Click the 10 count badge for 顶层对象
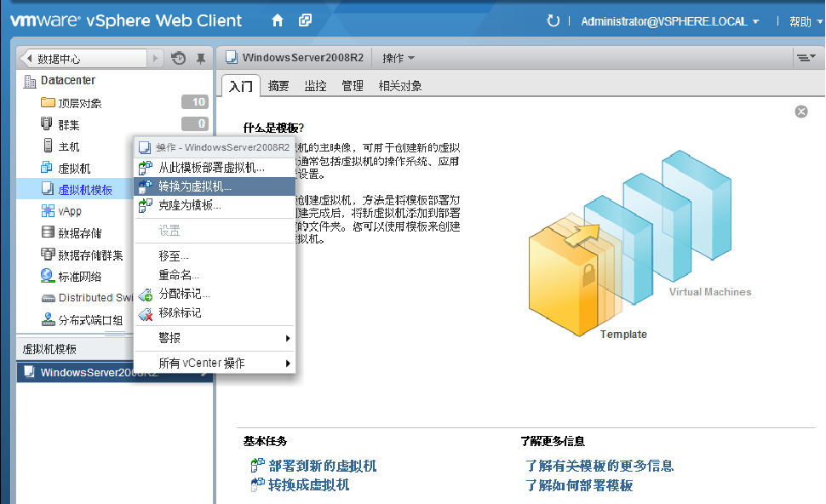 point(195,101)
